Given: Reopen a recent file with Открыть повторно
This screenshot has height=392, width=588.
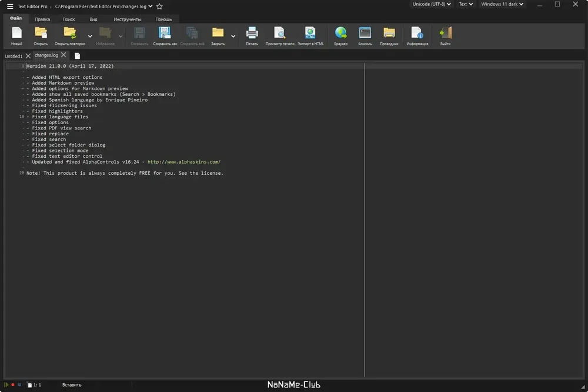Looking at the screenshot, I should pos(70,36).
